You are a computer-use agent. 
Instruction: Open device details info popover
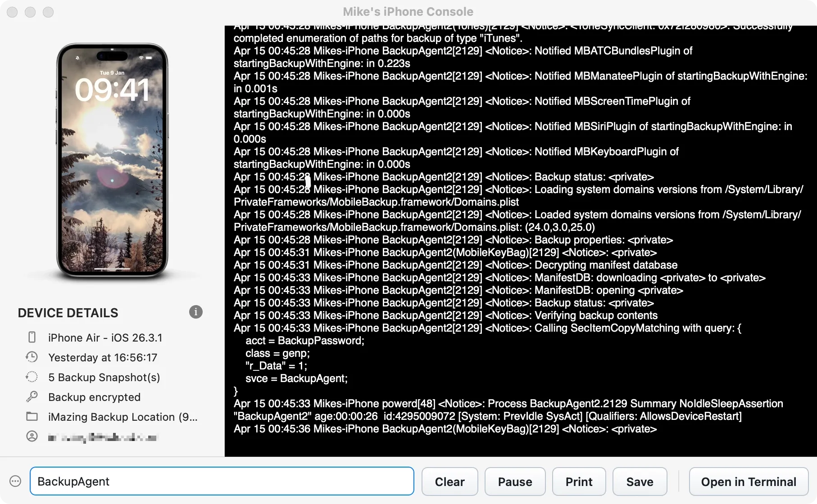point(195,312)
